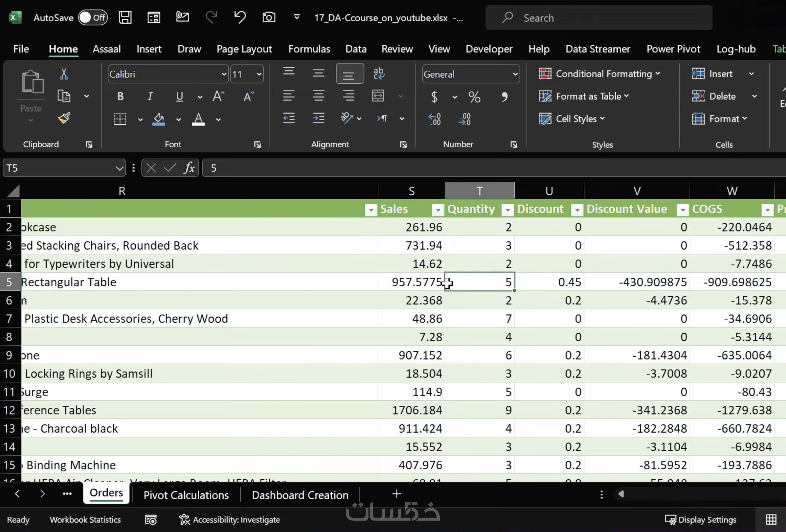
Task: Toggle Italic formatting
Action: pos(150,96)
